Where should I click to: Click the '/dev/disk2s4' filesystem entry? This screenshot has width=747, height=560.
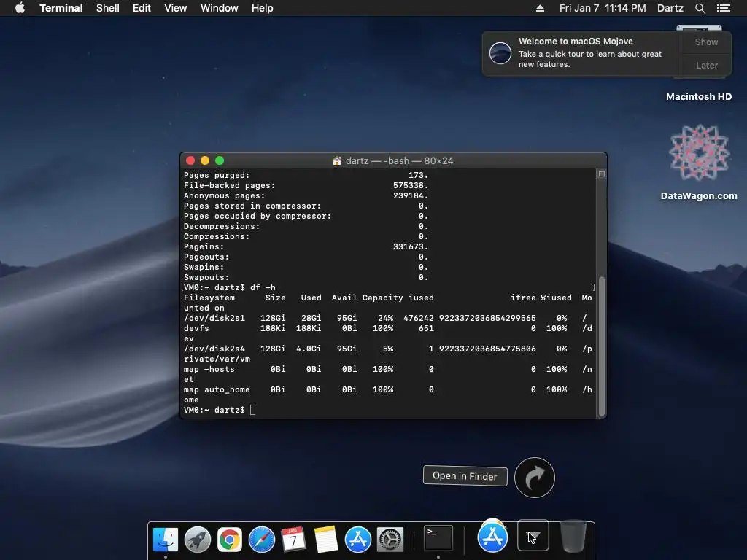pyautogui.click(x=214, y=349)
